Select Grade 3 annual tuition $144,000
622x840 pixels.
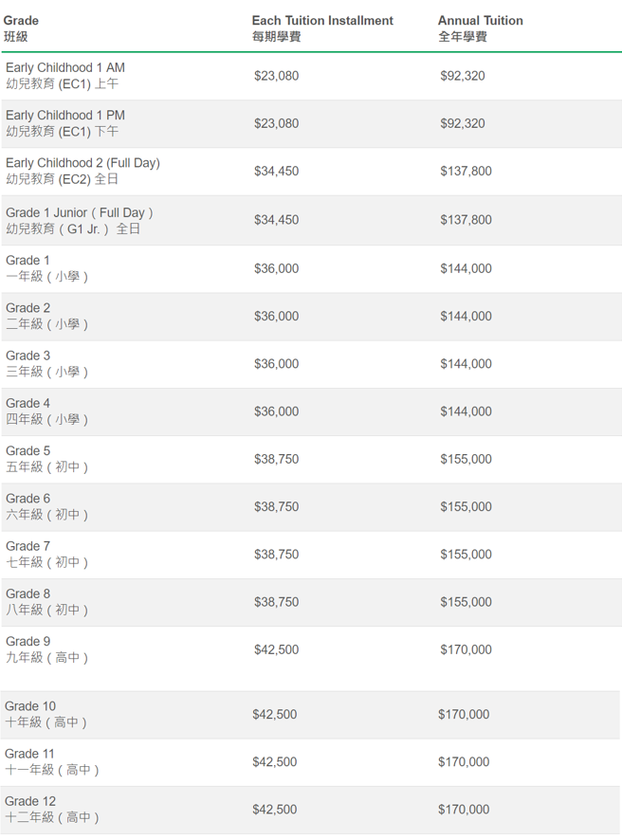[466, 364]
